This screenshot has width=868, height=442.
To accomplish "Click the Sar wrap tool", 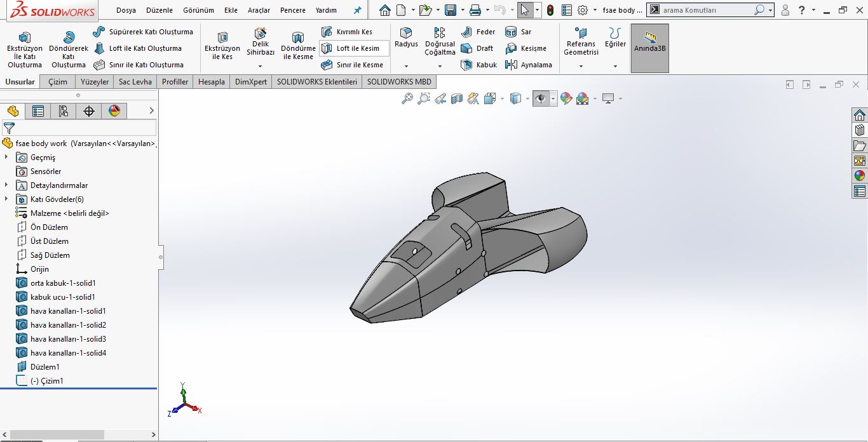I will (x=519, y=32).
